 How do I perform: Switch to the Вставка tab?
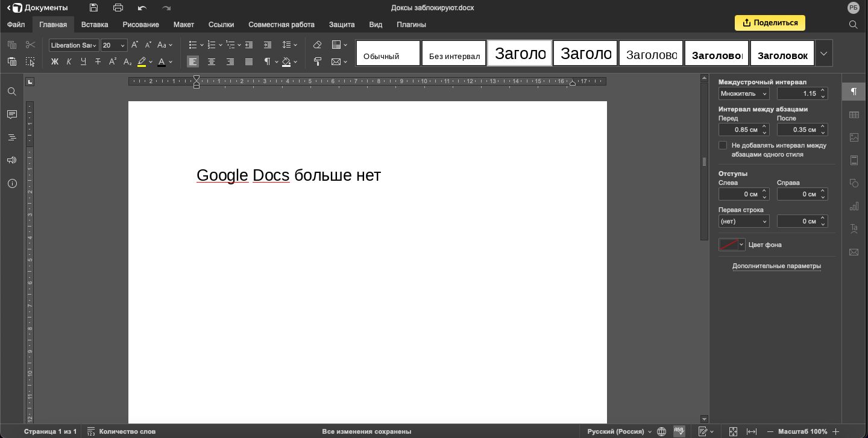pos(95,25)
